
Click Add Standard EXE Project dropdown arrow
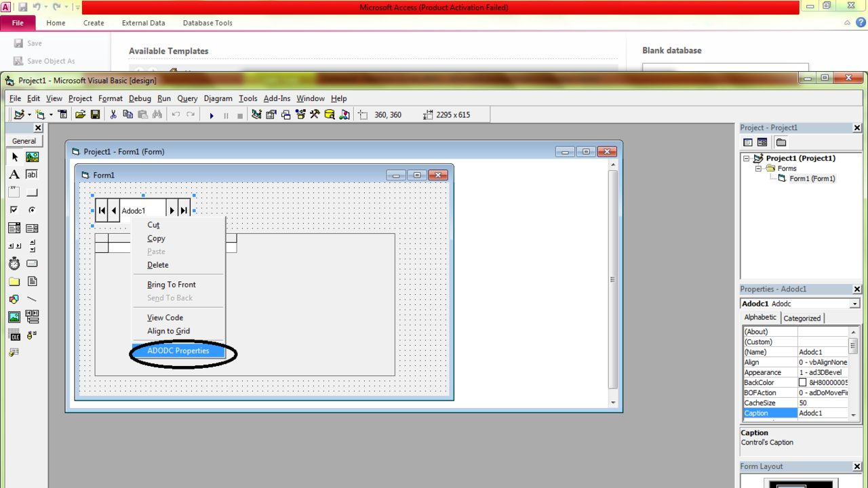[29, 115]
